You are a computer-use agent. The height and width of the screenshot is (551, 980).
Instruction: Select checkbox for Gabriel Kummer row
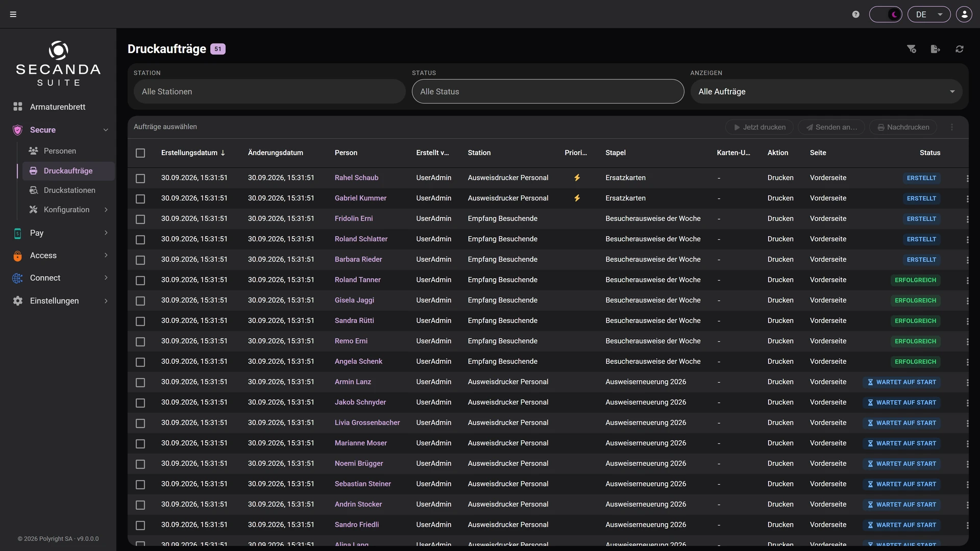pos(140,199)
